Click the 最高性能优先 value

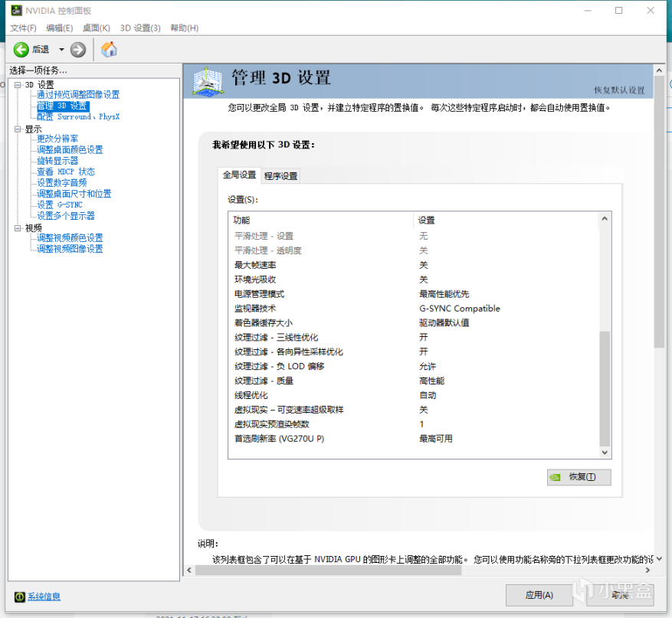(x=444, y=294)
